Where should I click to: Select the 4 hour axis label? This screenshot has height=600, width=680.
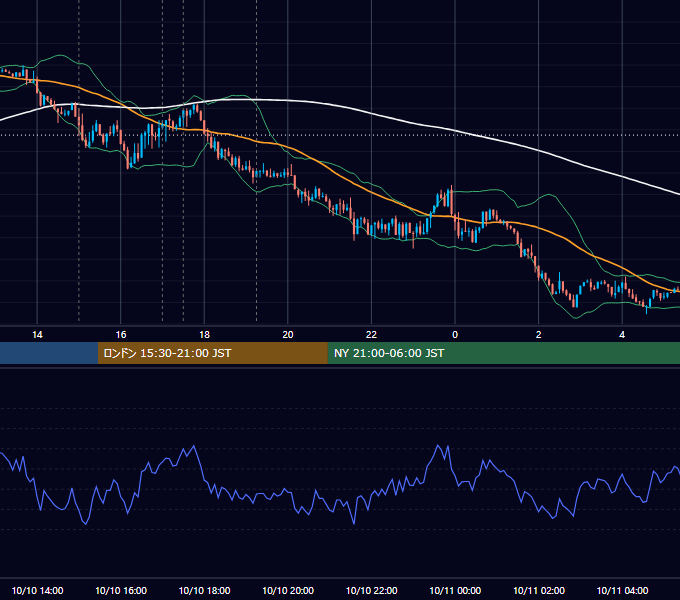point(622,335)
